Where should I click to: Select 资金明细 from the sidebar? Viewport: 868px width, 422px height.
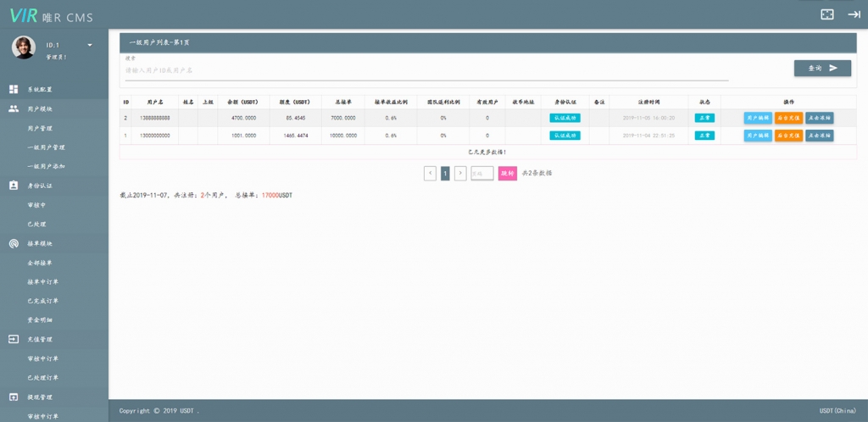39,319
